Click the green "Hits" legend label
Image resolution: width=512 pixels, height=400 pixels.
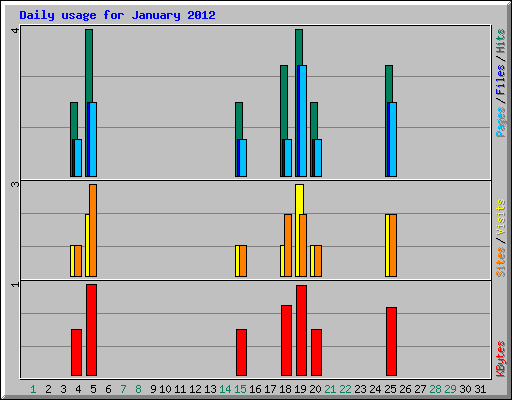(x=500, y=41)
